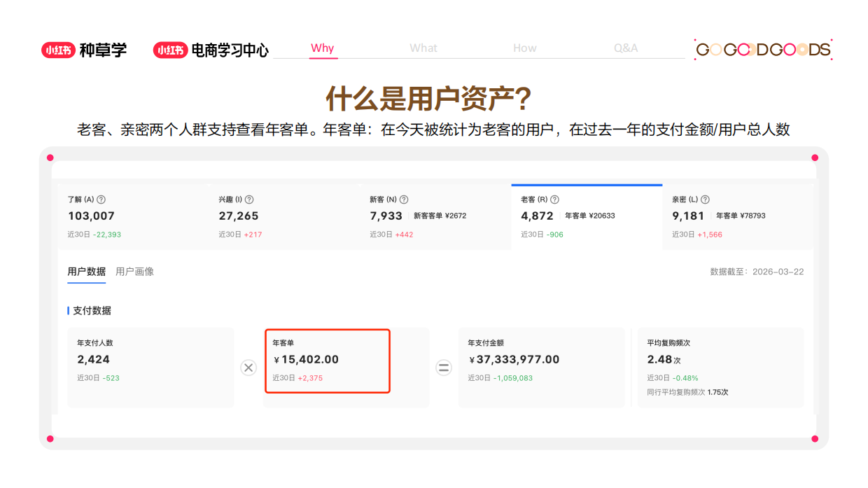Navigate to the Q&A section
The height and width of the screenshot is (488, 868).
point(625,48)
